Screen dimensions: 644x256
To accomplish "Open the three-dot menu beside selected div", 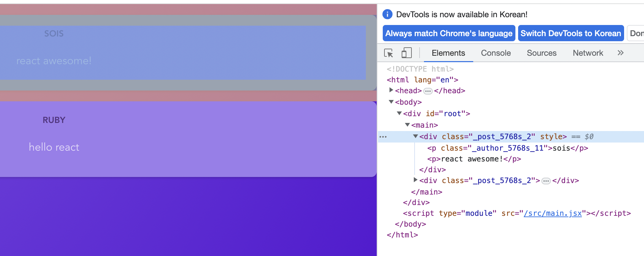I will pos(383,137).
